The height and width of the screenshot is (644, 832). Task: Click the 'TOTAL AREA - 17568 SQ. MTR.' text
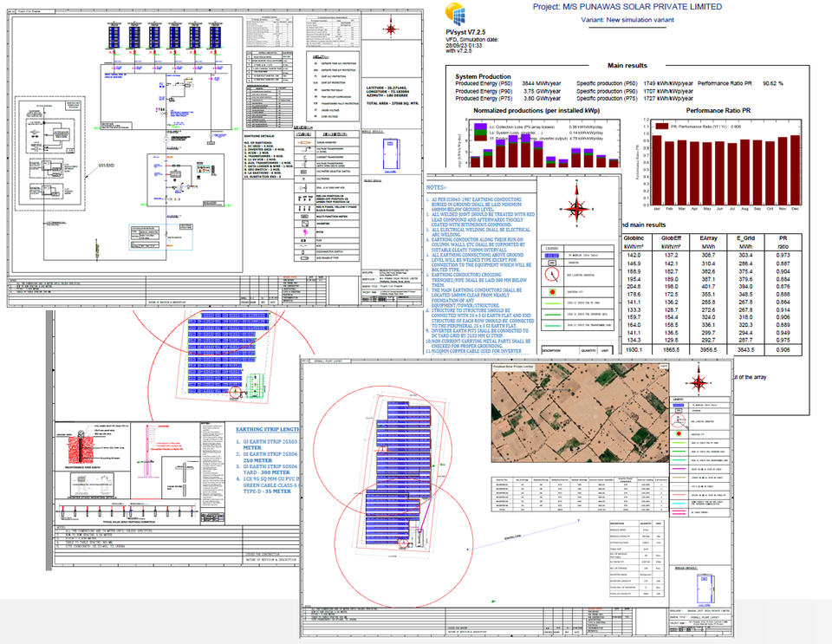pos(393,103)
